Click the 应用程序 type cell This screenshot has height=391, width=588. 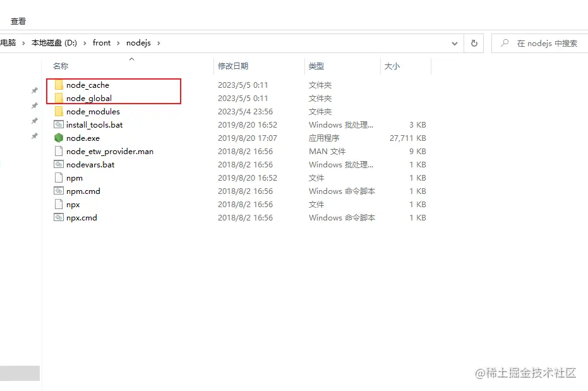coord(324,138)
